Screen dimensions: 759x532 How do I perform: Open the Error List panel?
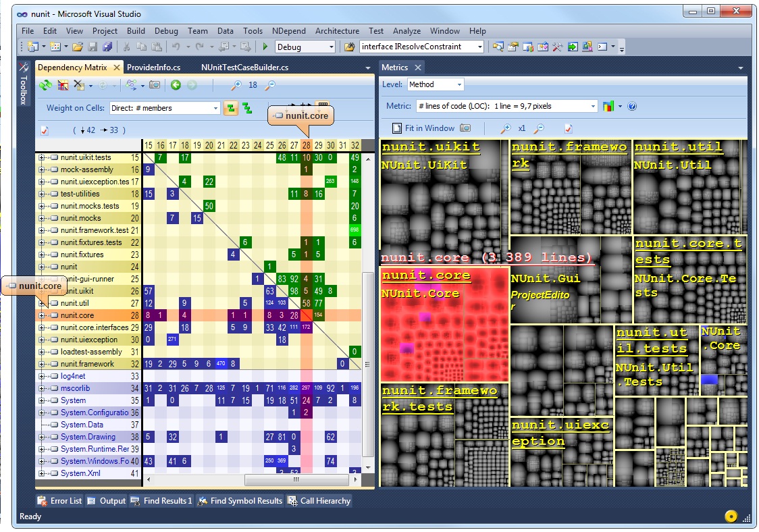pyautogui.click(x=60, y=501)
